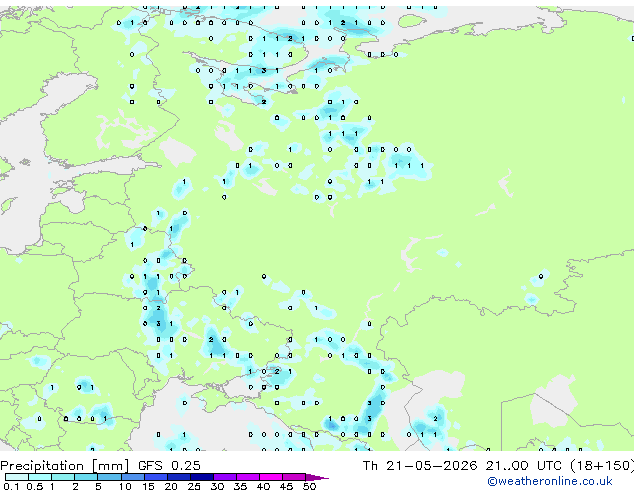Click the over-50 mm legend arrow tip
Image resolution: width=634 pixels, height=490 pixels.
coord(317,477)
